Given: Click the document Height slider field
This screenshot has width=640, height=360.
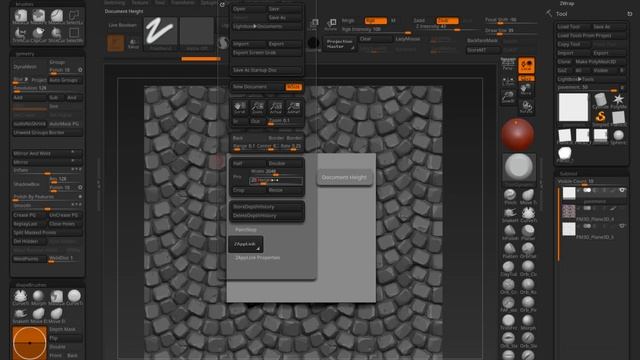Looking at the screenshot, I should [x=276, y=180].
